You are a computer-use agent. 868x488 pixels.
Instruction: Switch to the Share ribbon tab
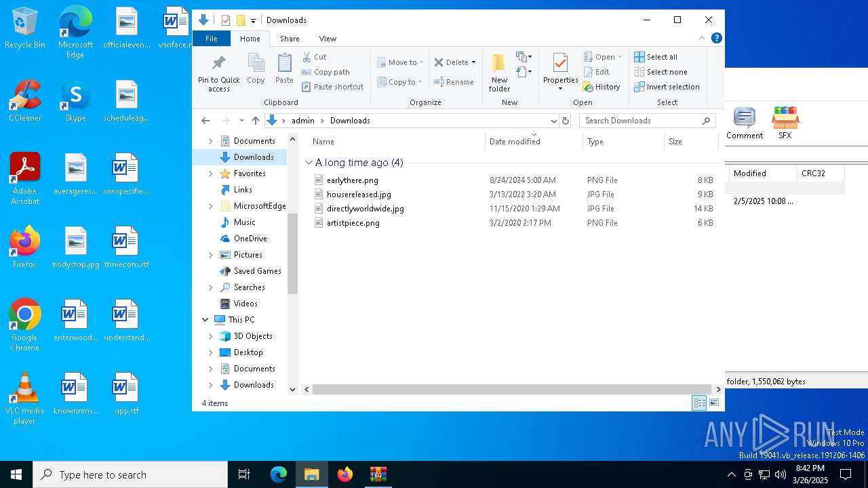point(290,39)
